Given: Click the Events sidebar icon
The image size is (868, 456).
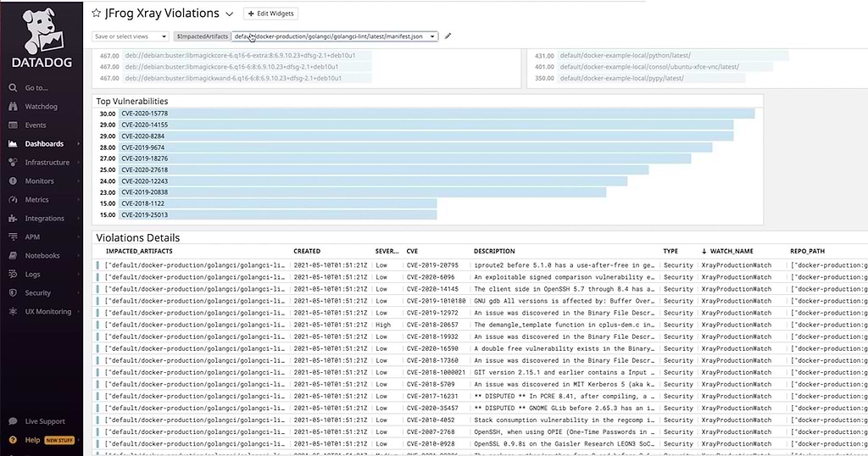Looking at the screenshot, I should click(13, 125).
